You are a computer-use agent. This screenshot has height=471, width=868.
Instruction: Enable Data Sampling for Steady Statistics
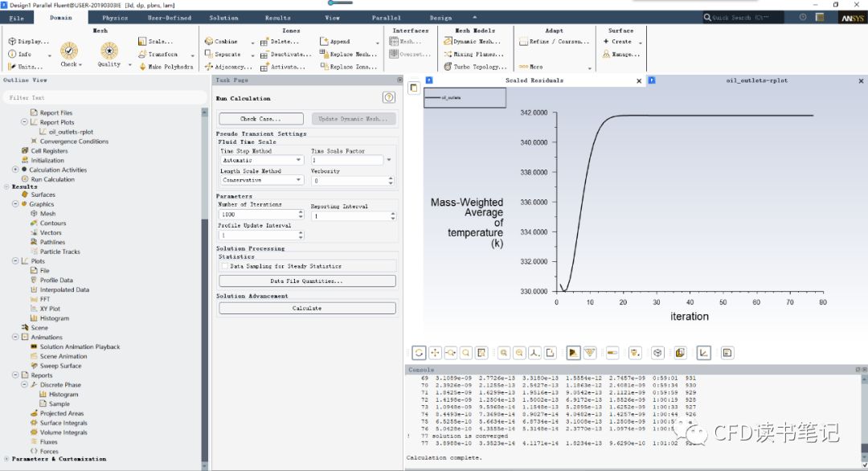click(x=224, y=266)
